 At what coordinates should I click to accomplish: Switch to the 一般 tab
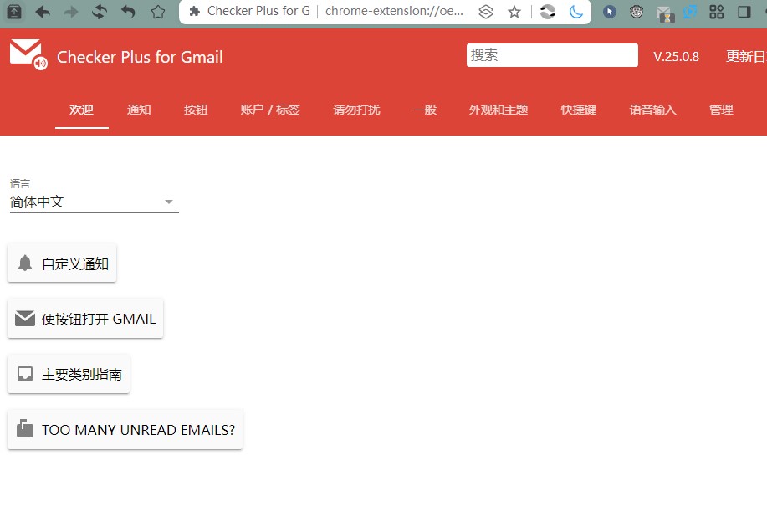(425, 110)
